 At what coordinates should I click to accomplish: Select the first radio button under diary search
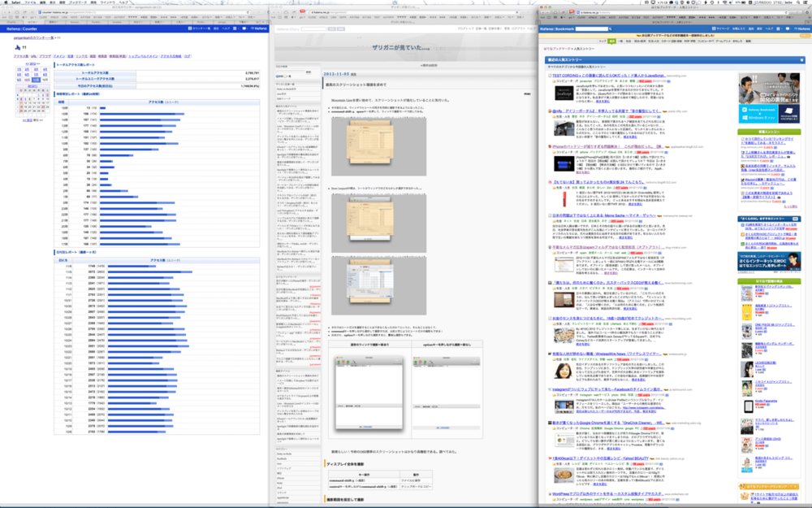coord(277,76)
